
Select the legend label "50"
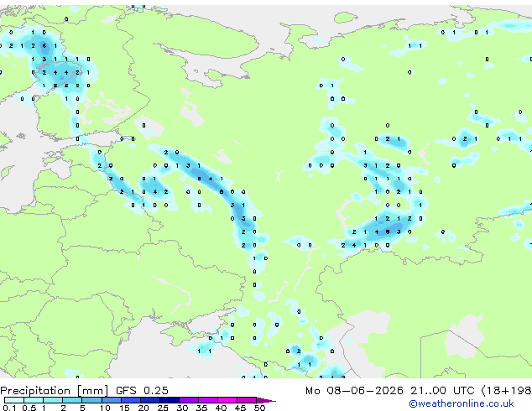(259, 408)
